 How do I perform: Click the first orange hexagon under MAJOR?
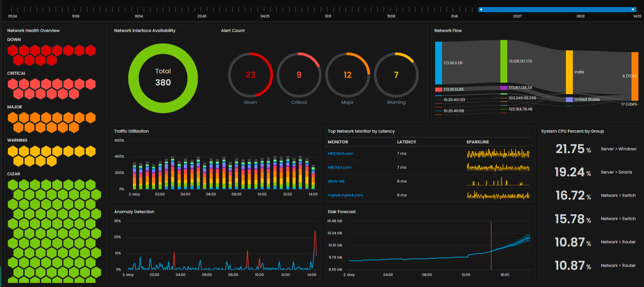pos(13,118)
